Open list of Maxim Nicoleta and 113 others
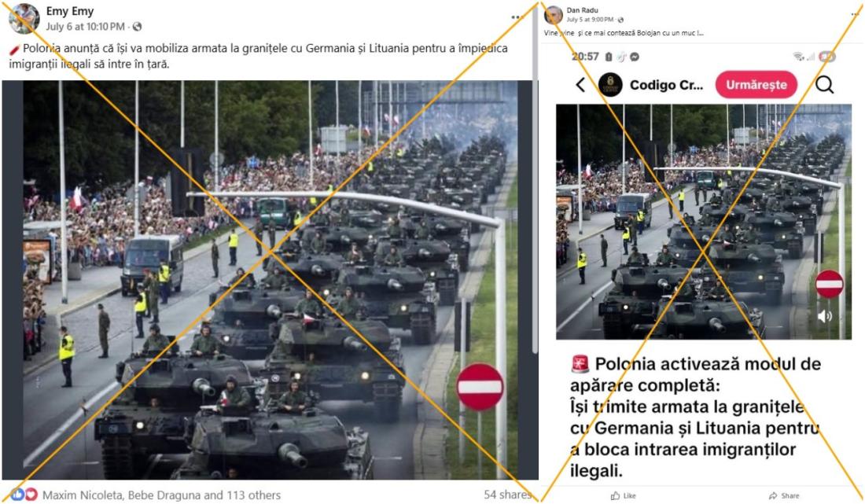 click(x=161, y=495)
